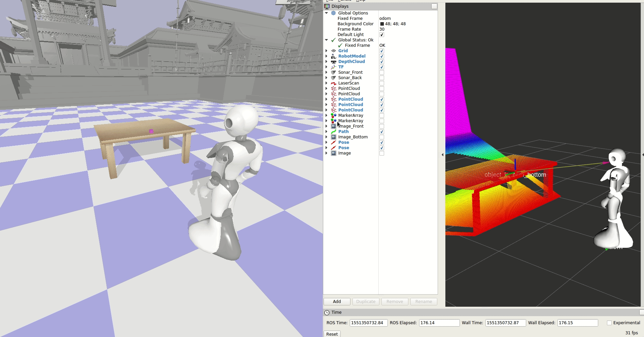Screen dimensions: 644x337
Task: Expand the LaserScan properties
Action: (326, 83)
